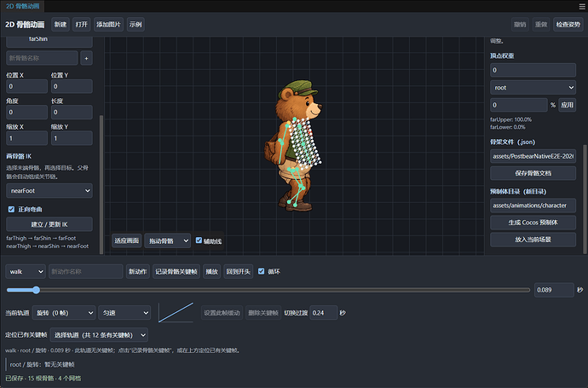Click the 长度 input field
This screenshot has width=588, height=388.
coord(72,113)
